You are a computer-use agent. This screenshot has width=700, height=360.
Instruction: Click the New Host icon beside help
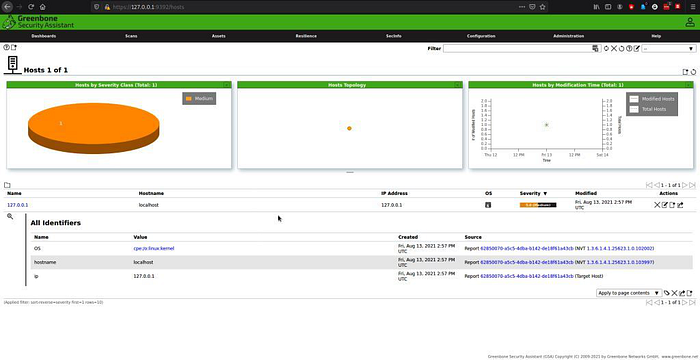pos(14,47)
